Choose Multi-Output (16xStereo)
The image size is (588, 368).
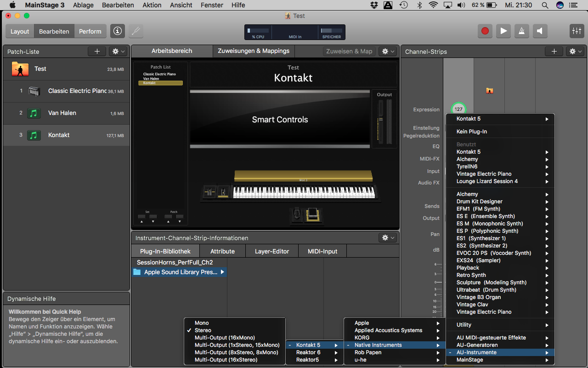tap(235, 360)
